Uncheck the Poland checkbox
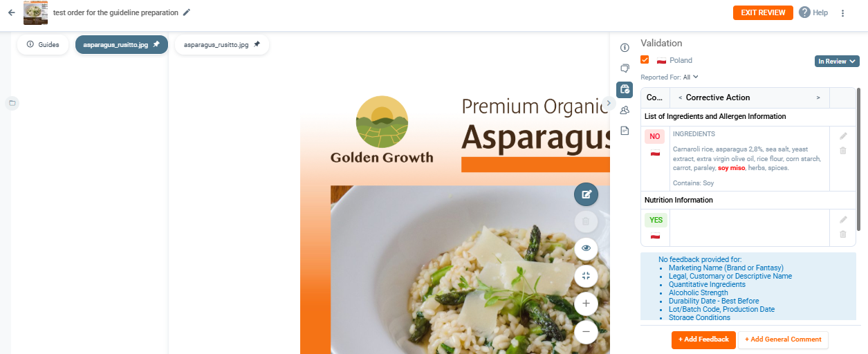The width and height of the screenshot is (868, 354). pos(645,60)
